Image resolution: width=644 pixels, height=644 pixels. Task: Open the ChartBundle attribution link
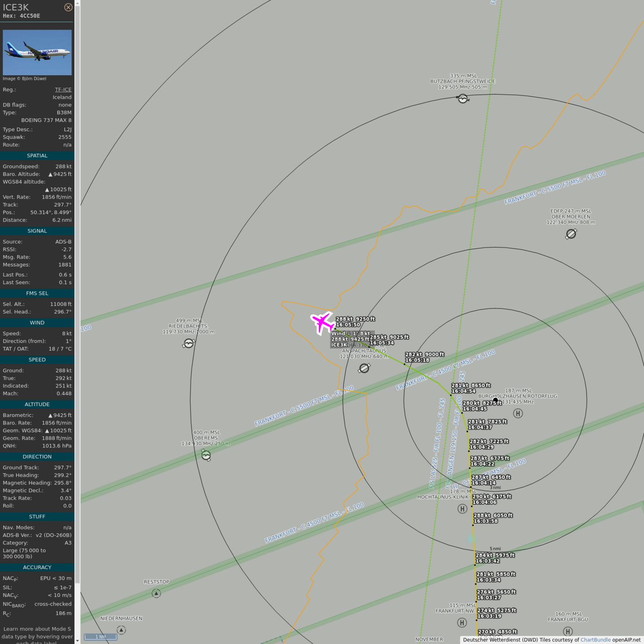[x=595, y=640]
